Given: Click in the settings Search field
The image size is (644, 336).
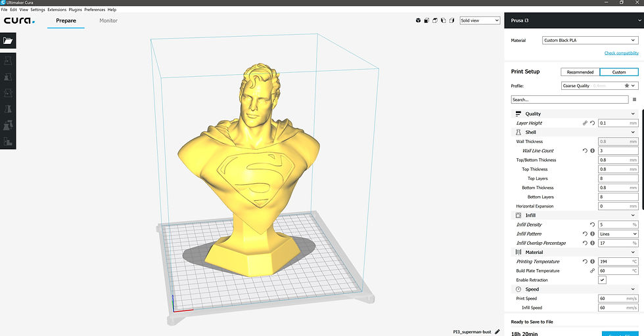Looking at the screenshot, I should click(x=570, y=99).
